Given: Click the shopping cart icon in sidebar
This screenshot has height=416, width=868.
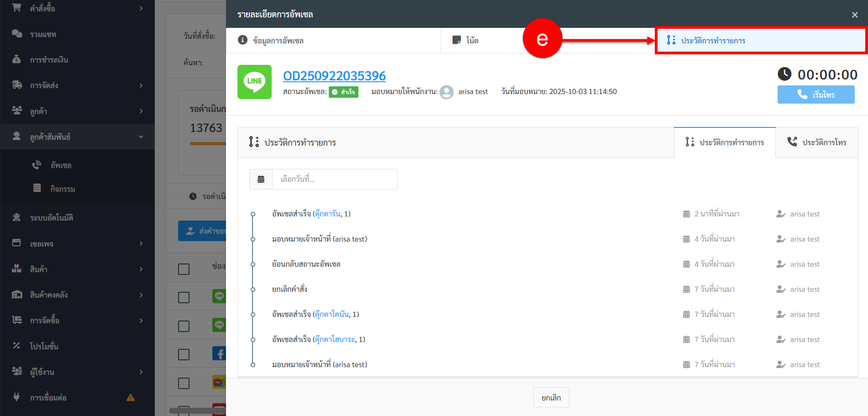Looking at the screenshot, I should [16, 8].
